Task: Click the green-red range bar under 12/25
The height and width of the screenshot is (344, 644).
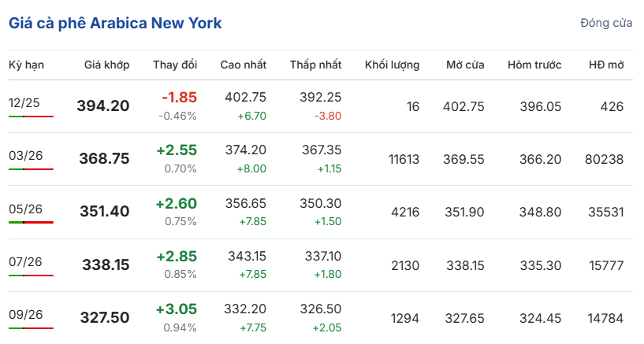Action: (31, 116)
